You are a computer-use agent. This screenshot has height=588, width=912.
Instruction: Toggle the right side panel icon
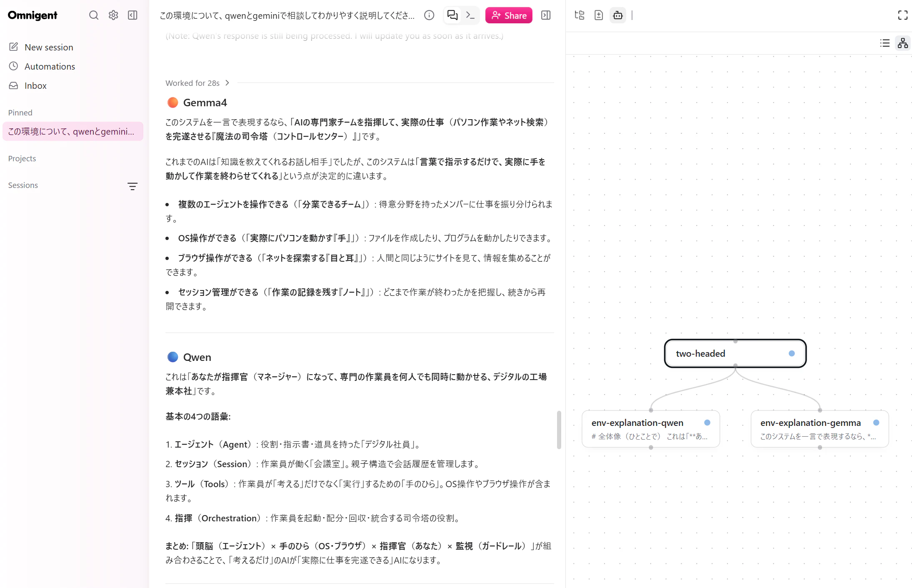coord(546,15)
